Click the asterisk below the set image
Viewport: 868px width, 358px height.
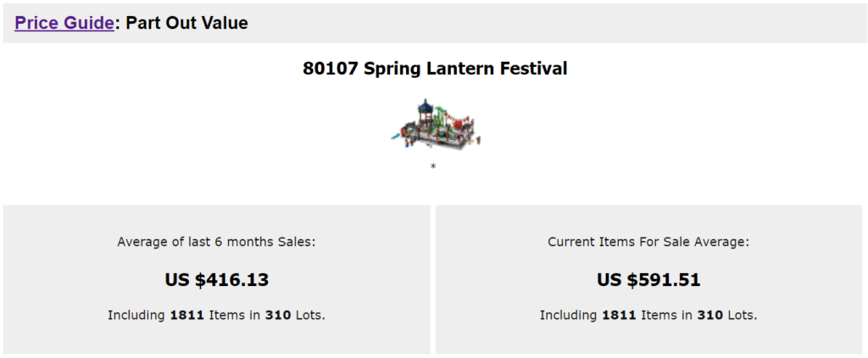[433, 167]
